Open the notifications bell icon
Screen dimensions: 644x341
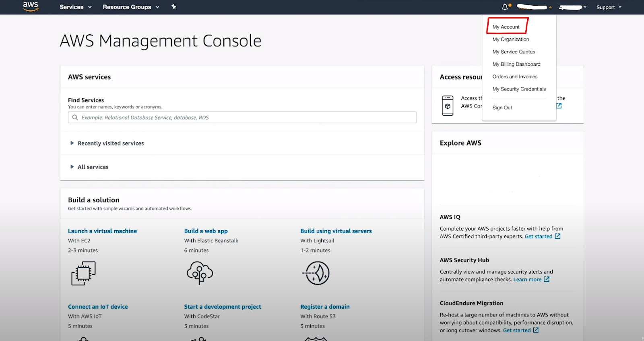505,7
